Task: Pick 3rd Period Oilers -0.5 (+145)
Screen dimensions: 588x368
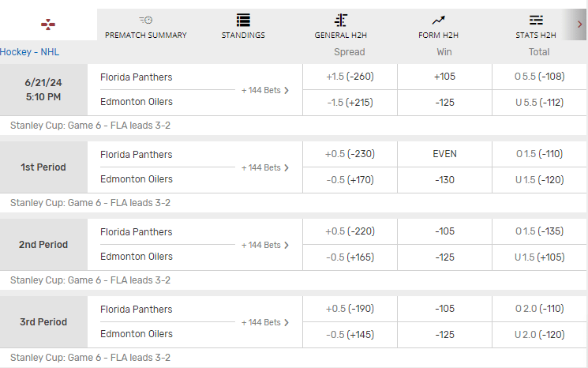Action: coord(350,334)
